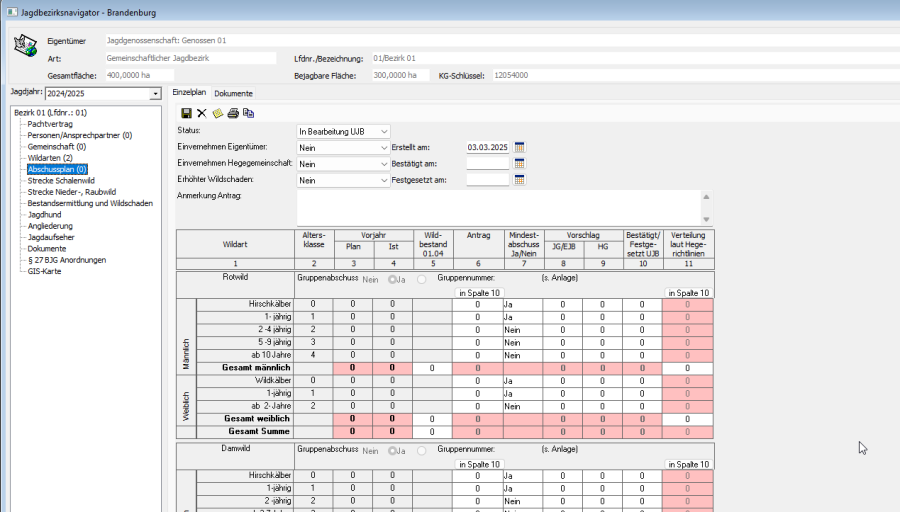Print the Abschussplan with the printer icon
Viewport: 900px width, 512px height.
pos(233,113)
